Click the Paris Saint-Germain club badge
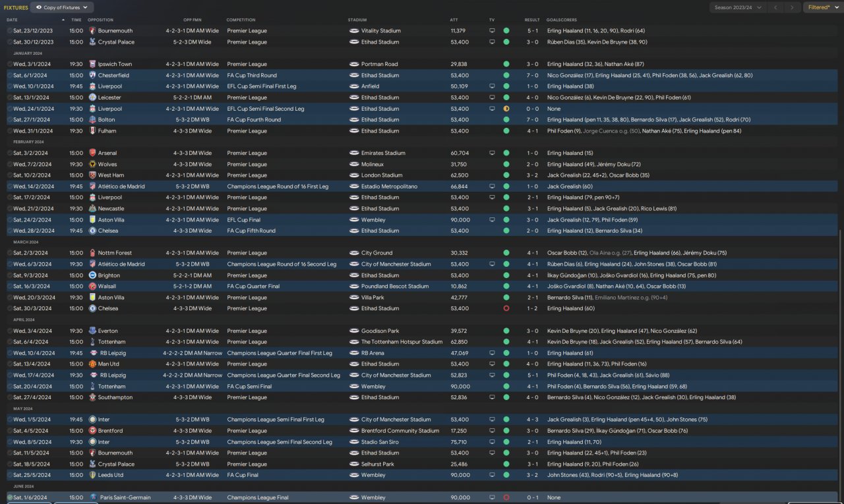This screenshot has width=844, height=504. [94, 497]
